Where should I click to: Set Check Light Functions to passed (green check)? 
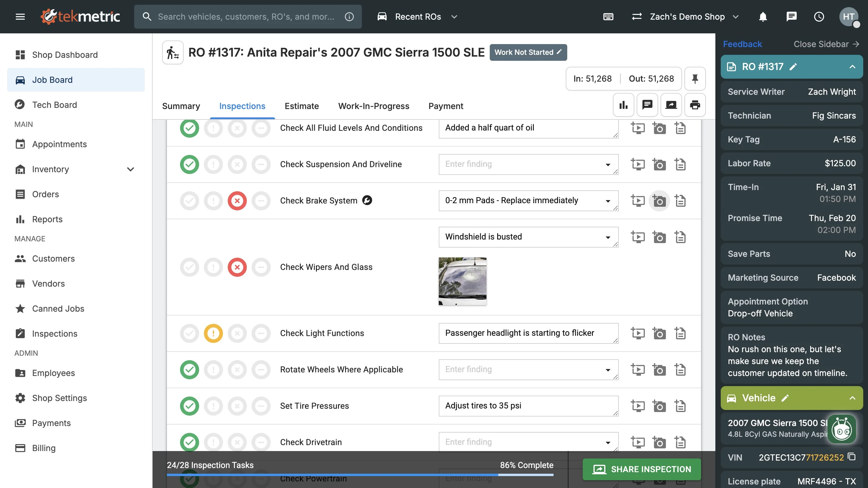[x=189, y=333]
